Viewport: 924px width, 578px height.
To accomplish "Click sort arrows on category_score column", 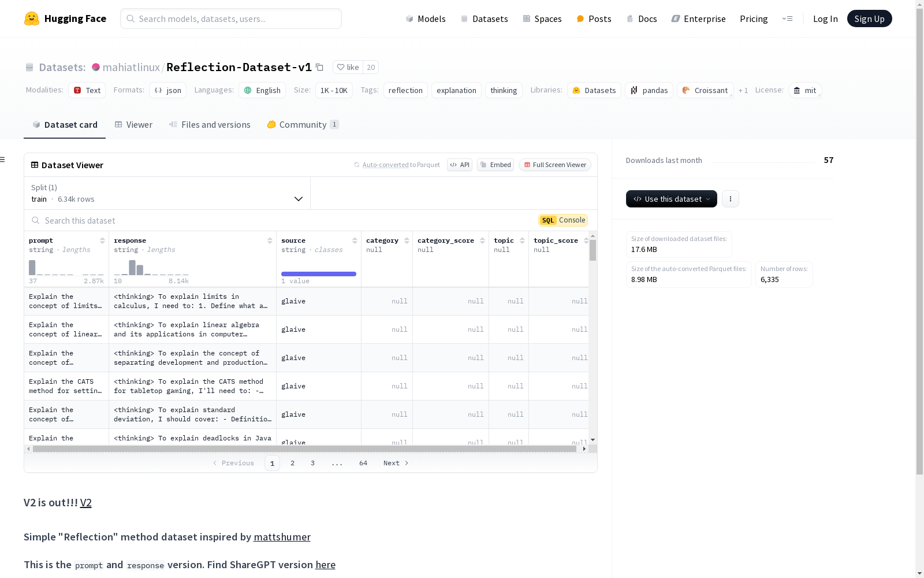I will [482, 240].
